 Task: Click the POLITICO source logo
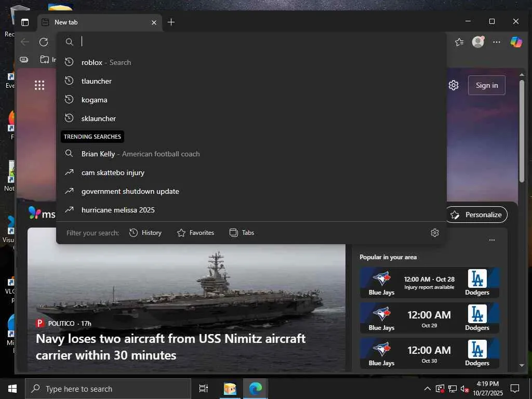coord(40,323)
